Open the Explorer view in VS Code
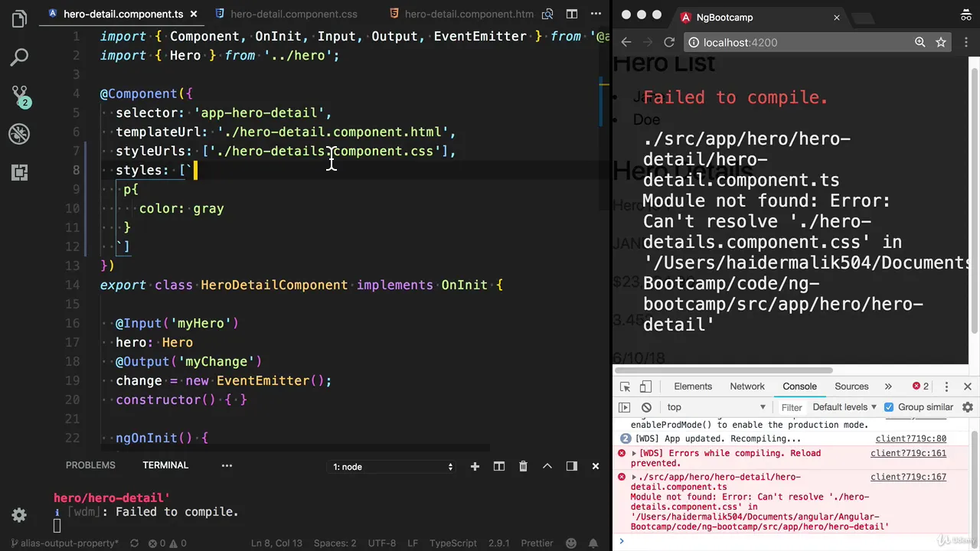Viewport: 980px width, 551px height. (x=19, y=19)
